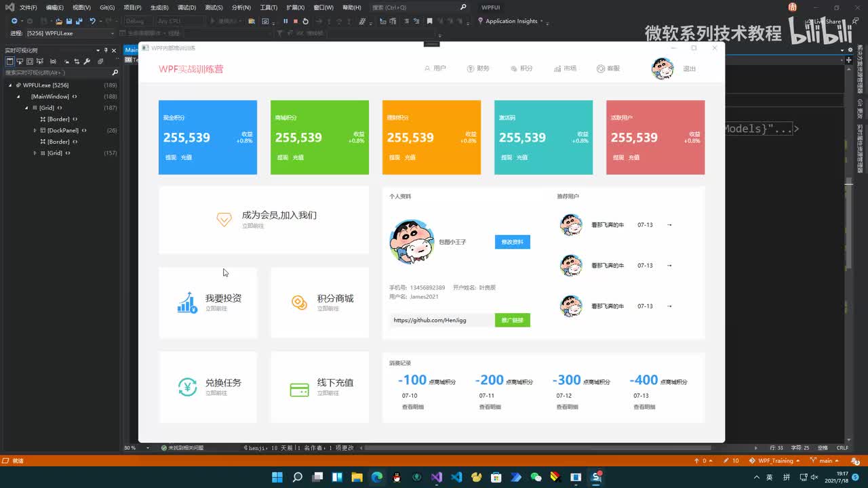868x488 pixels.
Task: Click 充值 on the orange 理财积分 card
Action: click(410, 157)
